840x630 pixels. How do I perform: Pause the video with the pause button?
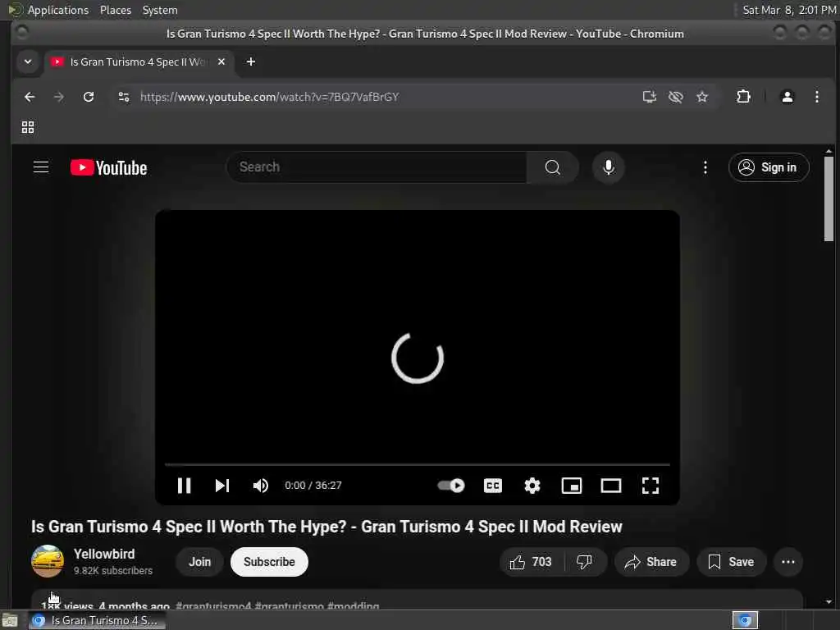(184, 486)
